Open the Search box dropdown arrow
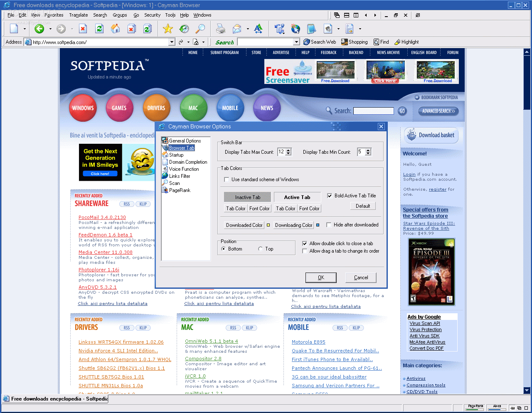Image resolution: width=532 pixels, height=413 pixels. [x=296, y=42]
